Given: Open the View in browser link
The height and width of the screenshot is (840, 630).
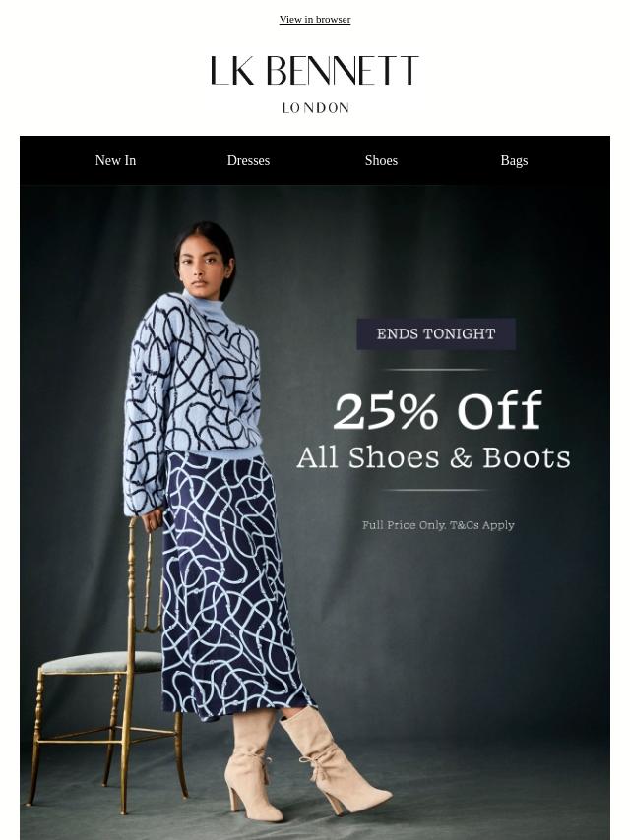Looking at the screenshot, I should pyautogui.click(x=315, y=20).
